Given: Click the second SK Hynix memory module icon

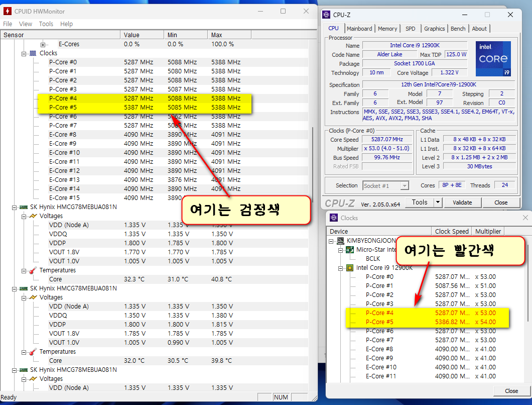Looking at the screenshot, I should 24,288.
